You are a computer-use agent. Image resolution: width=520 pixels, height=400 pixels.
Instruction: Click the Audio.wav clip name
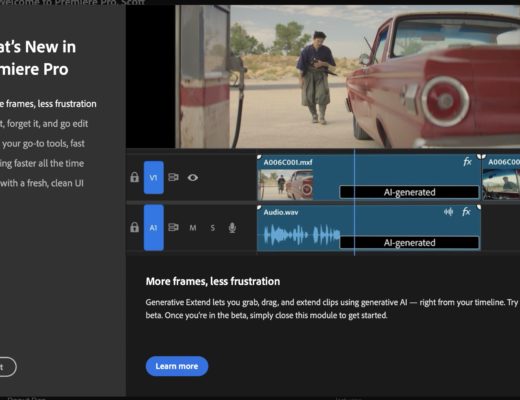[x=281, y=212]
